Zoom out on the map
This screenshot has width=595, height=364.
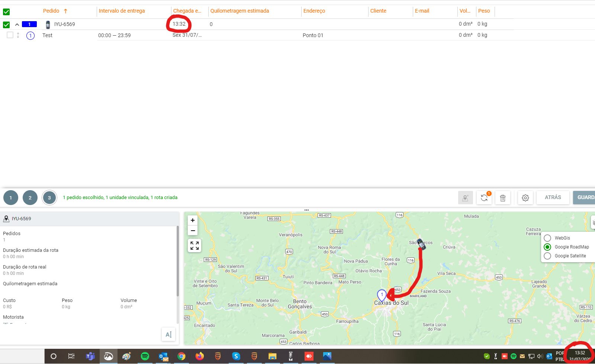click(193, 231)
